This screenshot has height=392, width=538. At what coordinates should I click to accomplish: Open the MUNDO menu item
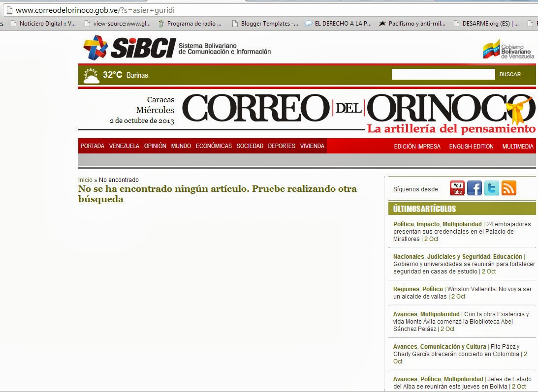(x=181, y=146)
